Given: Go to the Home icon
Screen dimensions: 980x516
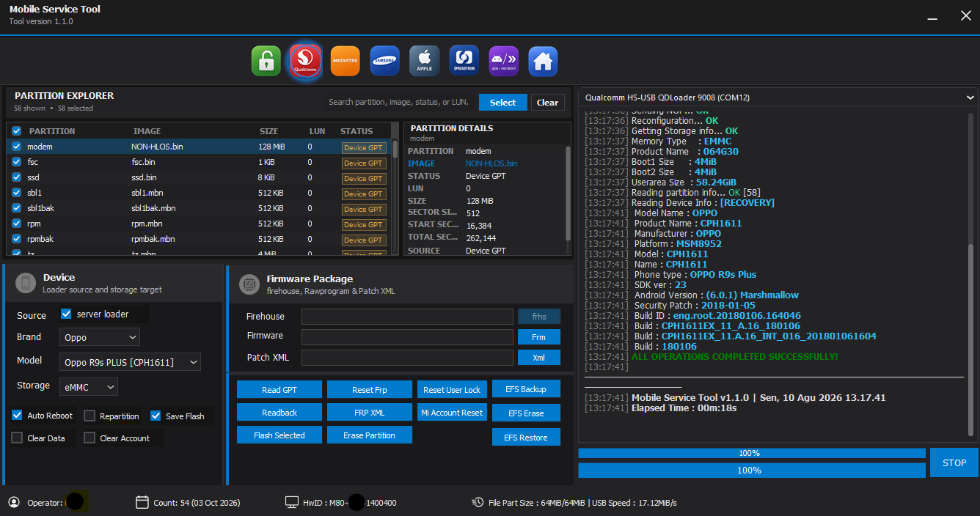Looking at the screenshot, I should 543,61.
